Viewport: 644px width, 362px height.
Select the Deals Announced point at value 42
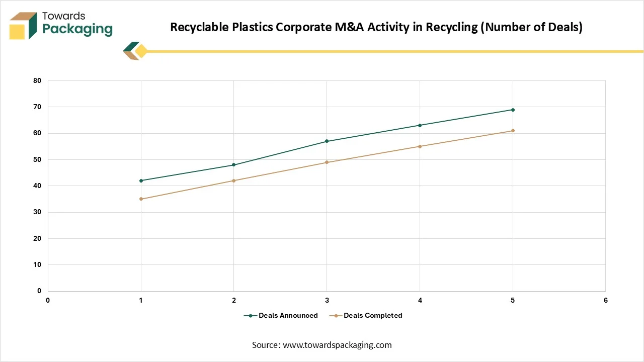click(141, 180)
